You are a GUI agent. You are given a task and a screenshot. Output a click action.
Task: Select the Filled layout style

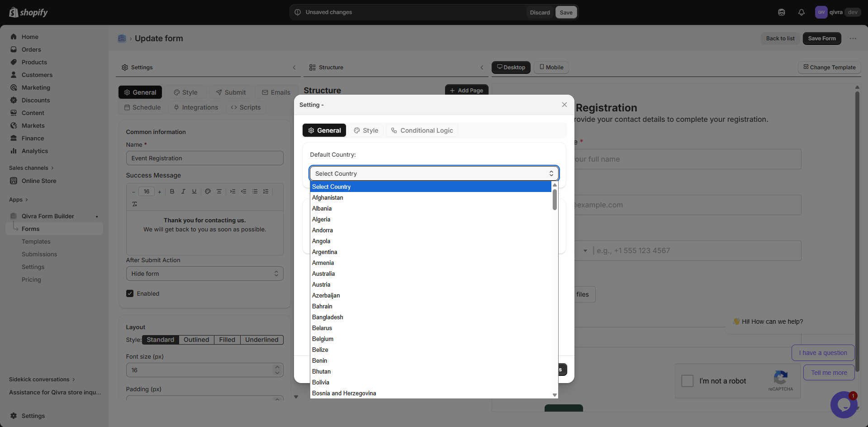227,340
